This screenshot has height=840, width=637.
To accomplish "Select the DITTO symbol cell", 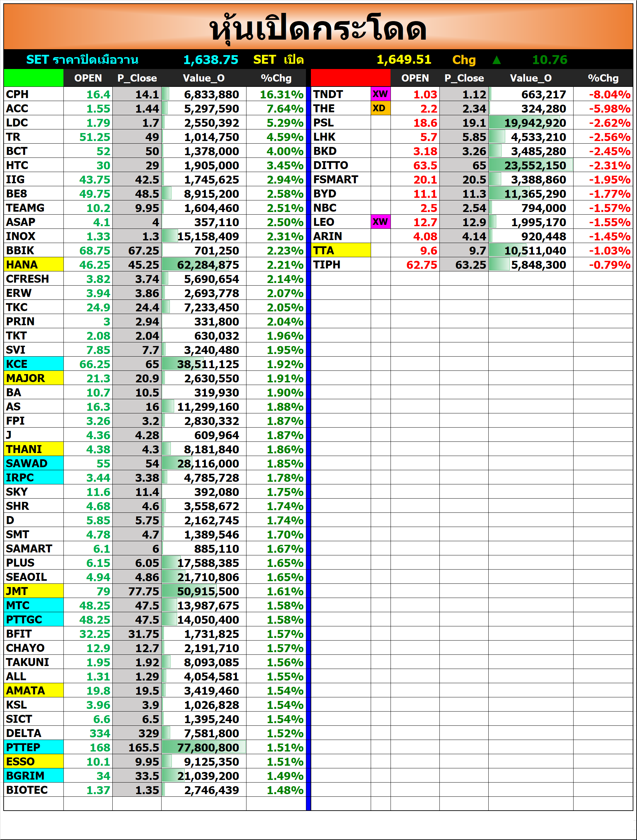I will [x=341, y=165].
